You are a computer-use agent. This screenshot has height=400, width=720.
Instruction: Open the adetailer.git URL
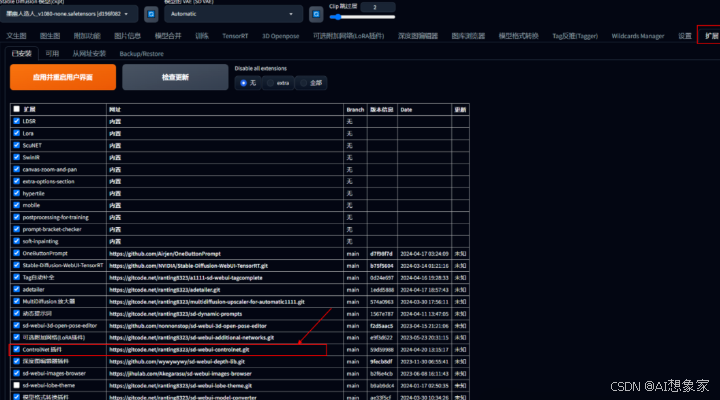(164, 290)
